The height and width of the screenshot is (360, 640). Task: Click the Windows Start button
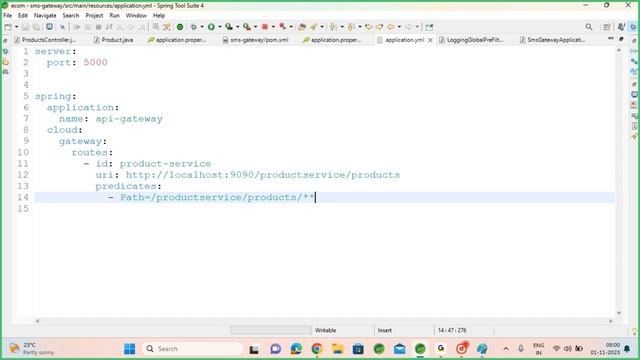point(129,349)
